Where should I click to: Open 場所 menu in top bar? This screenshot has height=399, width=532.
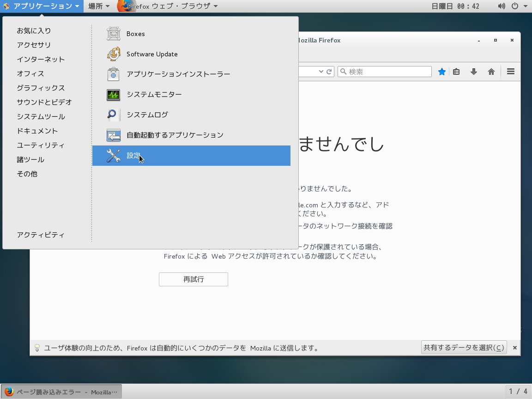pos(99,6)
